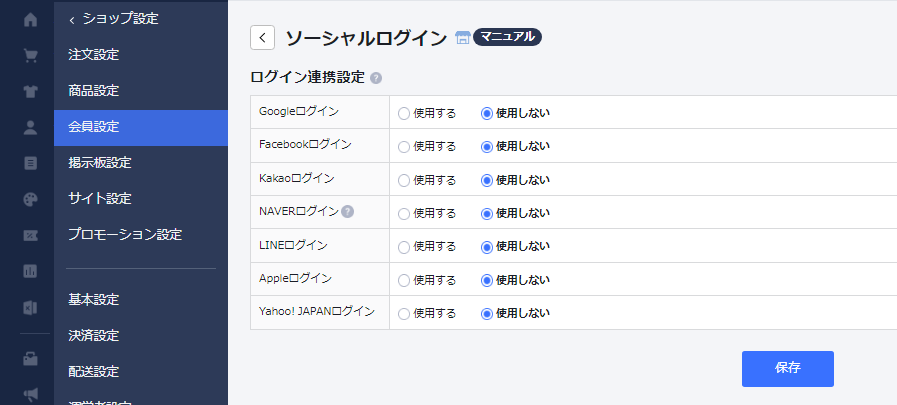The height and width of the screenshot is (405, 897).
Task: Select 使用しない for Facebookログイン
Action: 487,147
